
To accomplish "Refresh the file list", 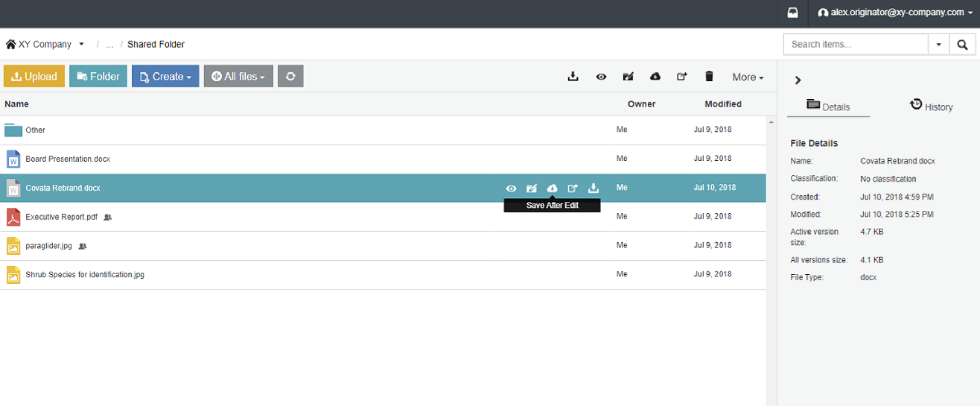I will coord(290,76).
